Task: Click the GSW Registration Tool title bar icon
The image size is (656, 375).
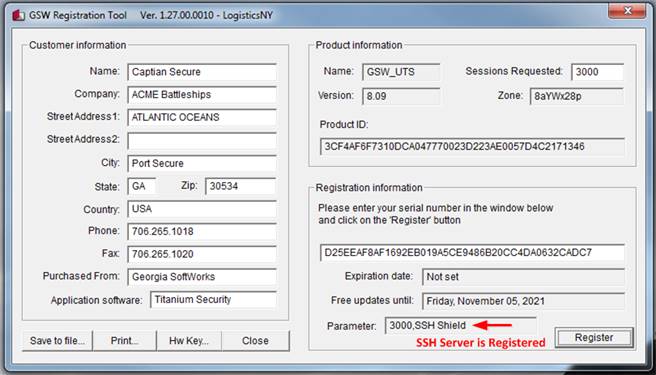Action: click(18, 15)
